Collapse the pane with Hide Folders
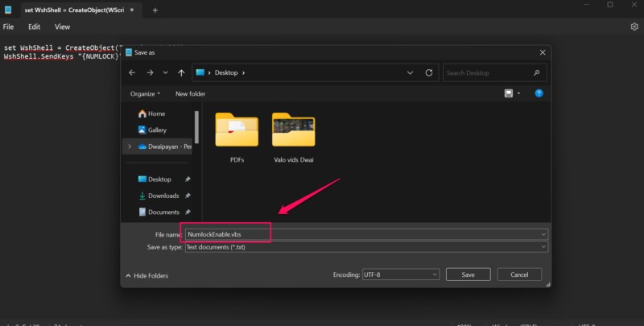The height and width of the screenshot is (326, 644). pyautogui.click(x=147, y=275)
